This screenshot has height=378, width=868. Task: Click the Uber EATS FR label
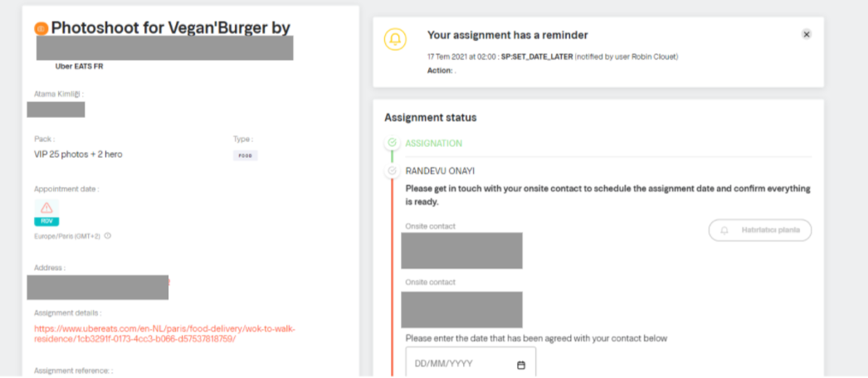pyautogui.click(x=79, y=66)
